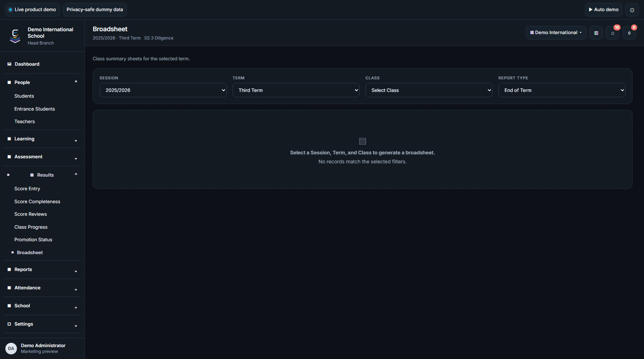Image resolution: width=644 pixels, height=359 pixels.
Task: Expand the Reports section
Action: coord(42,270)
